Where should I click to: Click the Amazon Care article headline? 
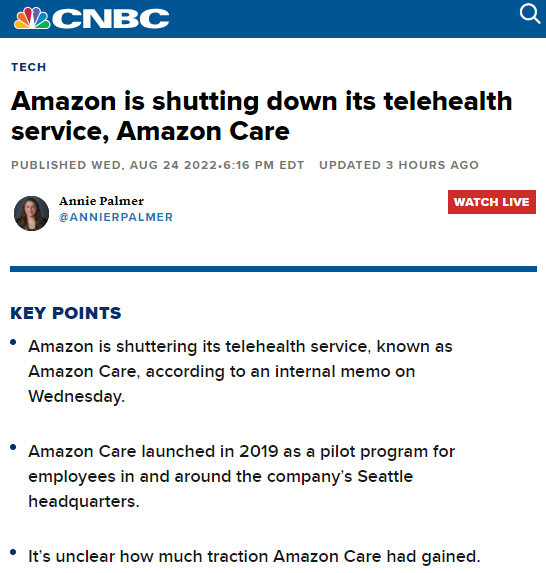(261, 116)
